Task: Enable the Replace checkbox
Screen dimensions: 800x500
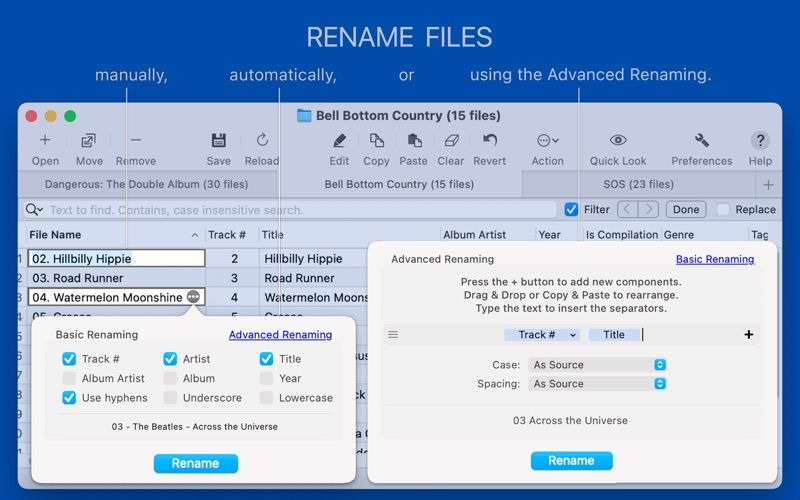Action: click(x=723, y=210)
